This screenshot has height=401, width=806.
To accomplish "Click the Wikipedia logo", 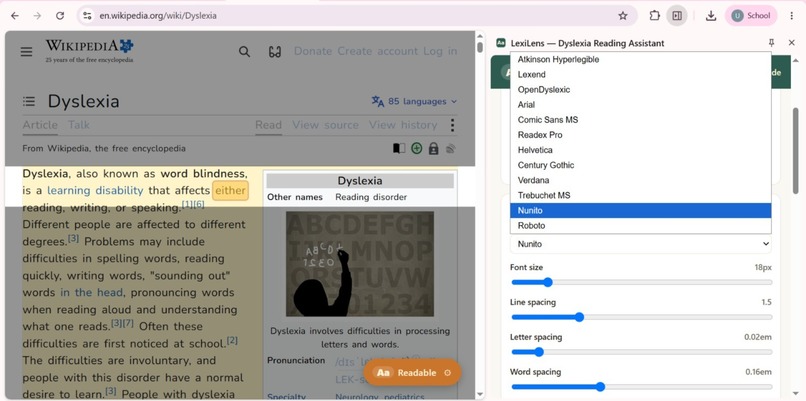I will (89, 51).
